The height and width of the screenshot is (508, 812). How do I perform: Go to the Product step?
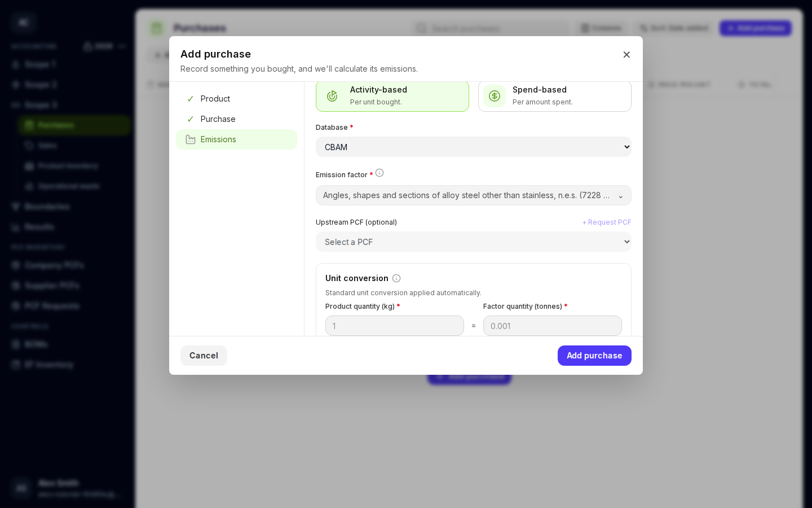[x=236, y=99]
